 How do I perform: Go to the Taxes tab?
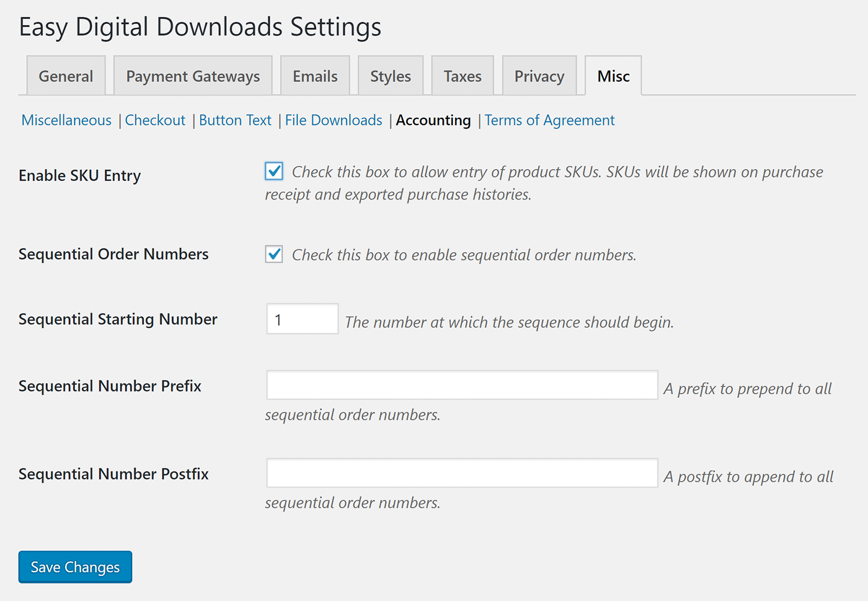[x=463, y=75]
